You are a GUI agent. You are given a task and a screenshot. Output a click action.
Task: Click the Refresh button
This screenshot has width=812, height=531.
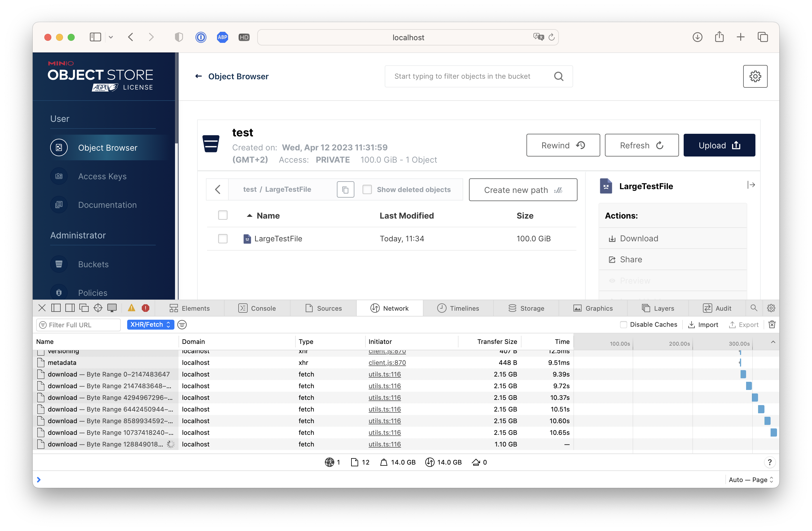[x=641, y=145]
